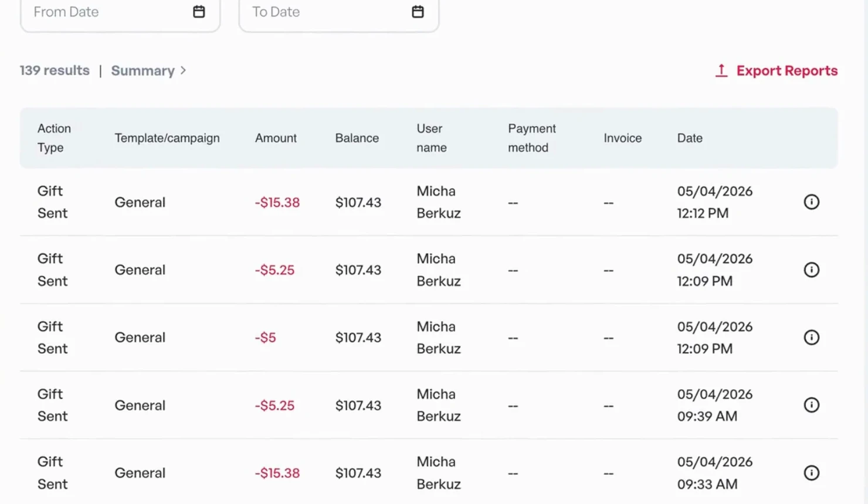Screen dimensions: 868x504
Task: Click the Date column header
Action: pyautogui.click(x=690, y=138)
